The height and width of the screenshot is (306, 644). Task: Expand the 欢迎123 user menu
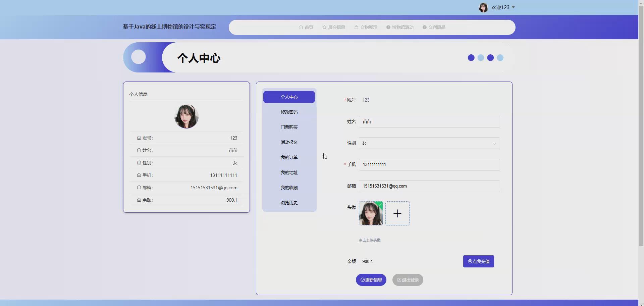tap(500, 7)
